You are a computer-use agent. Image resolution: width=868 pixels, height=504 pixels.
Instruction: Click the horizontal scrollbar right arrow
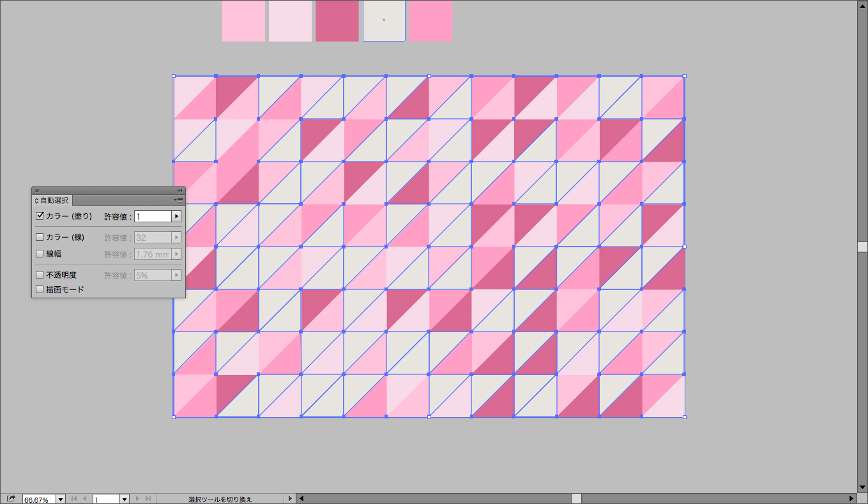coord(851,499)
